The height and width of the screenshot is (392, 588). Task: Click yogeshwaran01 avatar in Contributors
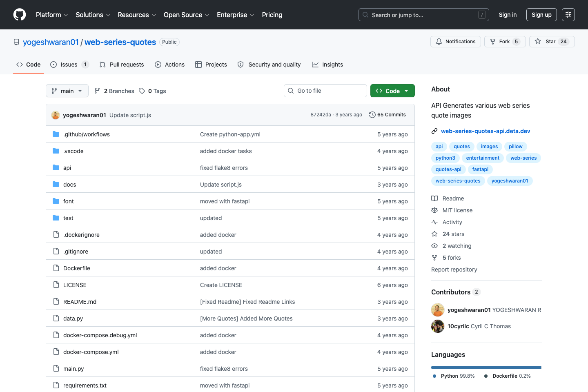click(438, 310)
